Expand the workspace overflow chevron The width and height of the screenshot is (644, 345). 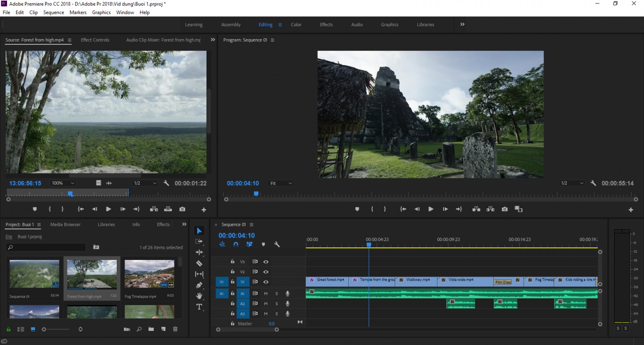point(462,24)
